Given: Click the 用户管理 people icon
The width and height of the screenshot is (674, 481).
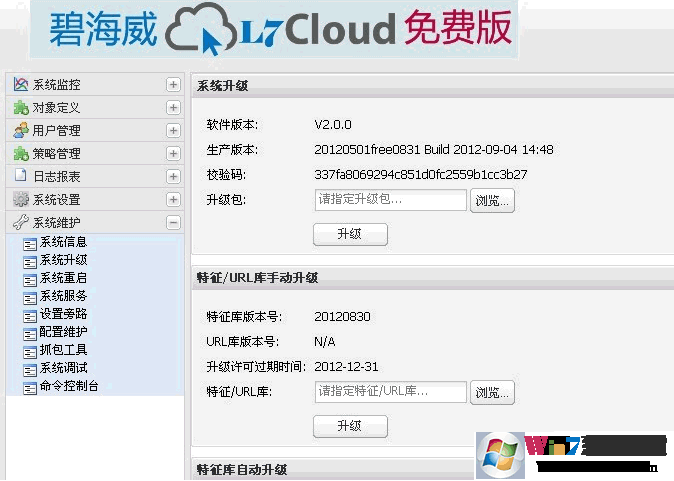Looking at the screenshot, I should tap(21, 130).
